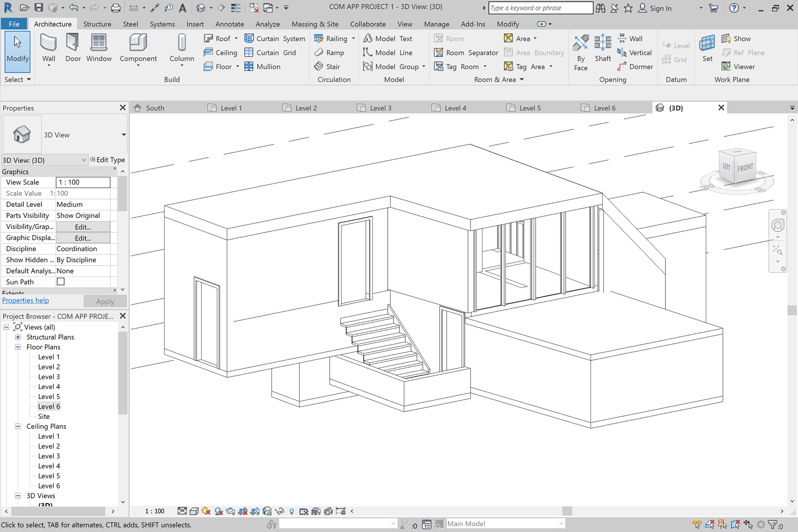Open the Select panel dropdown
Screen dimensions: 798x532
point(29,79)
